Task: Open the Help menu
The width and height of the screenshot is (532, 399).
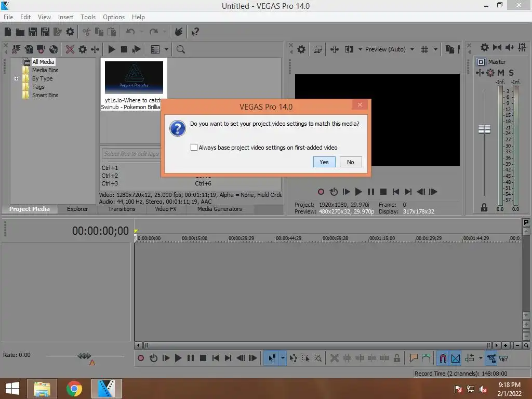Action: point(138,17)
